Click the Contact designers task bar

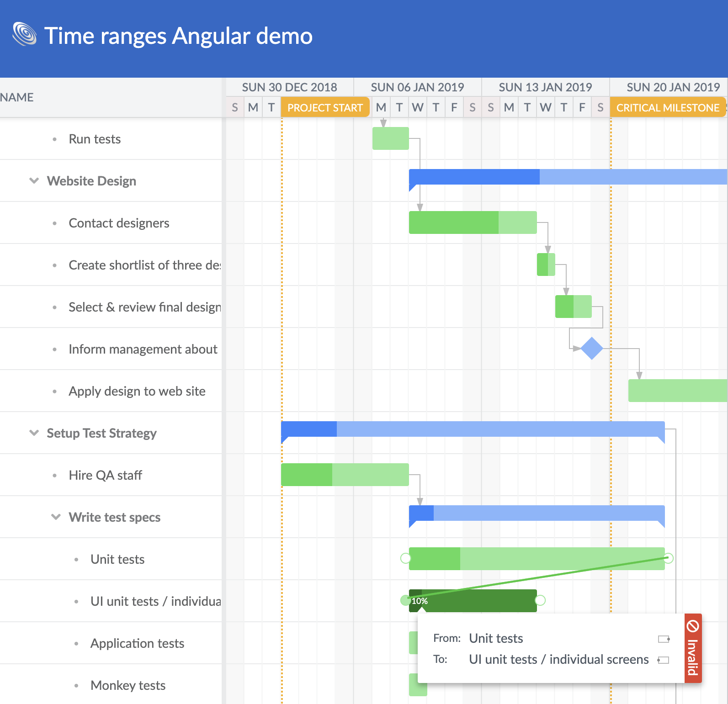[473, 222]
